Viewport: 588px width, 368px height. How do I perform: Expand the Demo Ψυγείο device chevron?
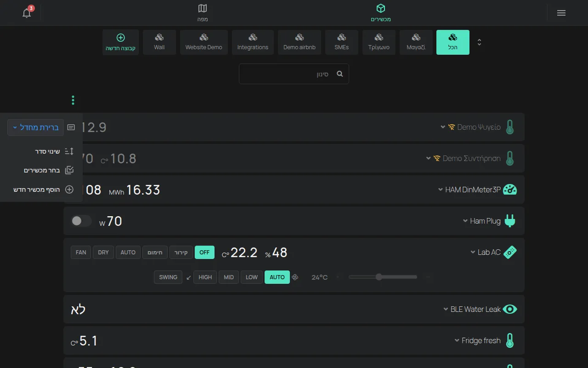coord(443,127)
